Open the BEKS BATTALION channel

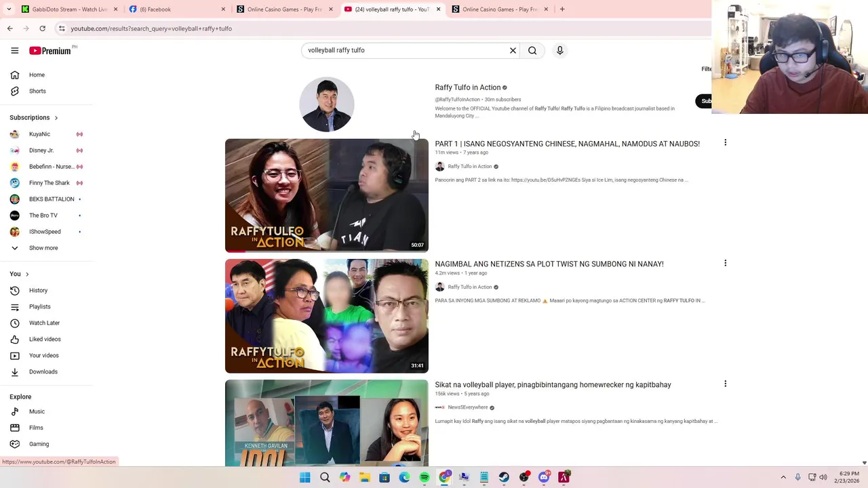pyautogui.click(x=46, y=199)
